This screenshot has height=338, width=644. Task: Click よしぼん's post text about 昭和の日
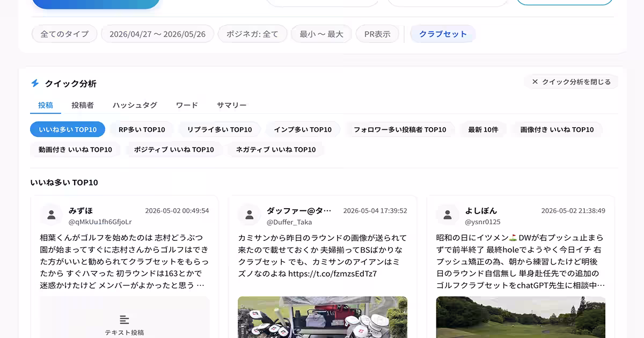point(521,261)
